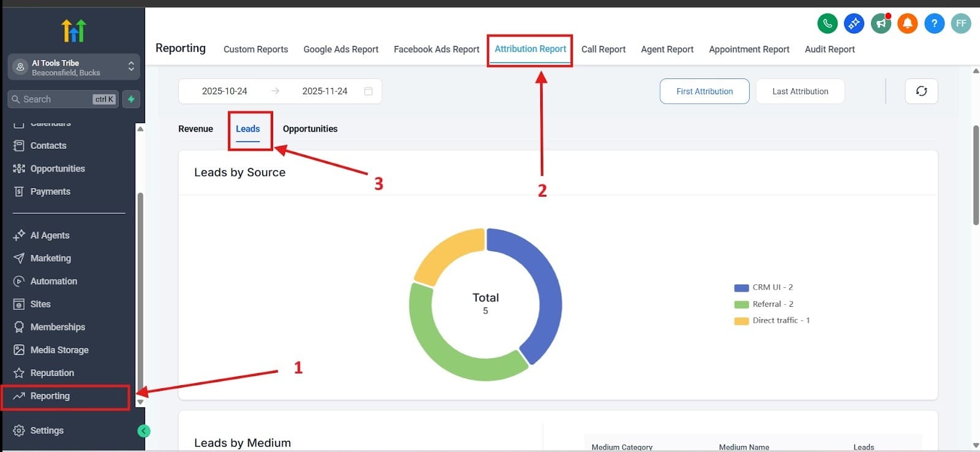The width and height of the screenshot is (980, 452).
Task: Click the Medium Category column header
Action: 622,447
